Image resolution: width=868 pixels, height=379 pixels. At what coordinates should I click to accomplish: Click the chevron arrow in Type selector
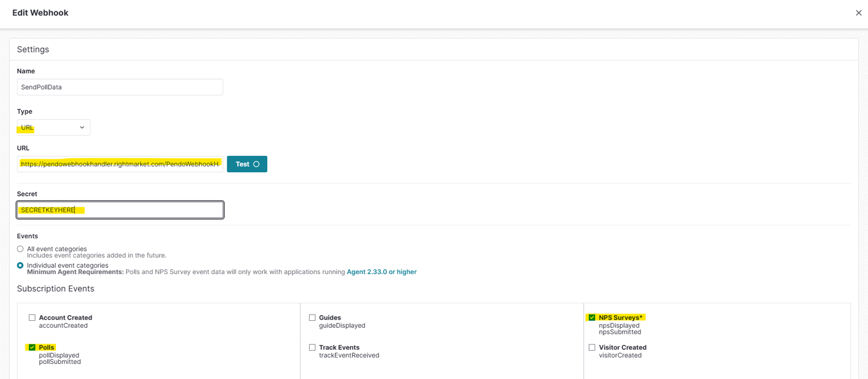(x=82, y=128)
